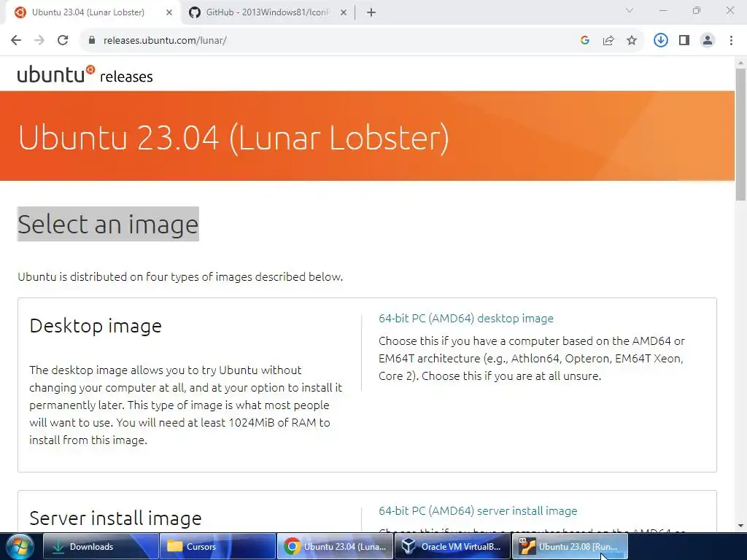Click the Desktop image heading
747x560 pixels.
coord(96,326)
